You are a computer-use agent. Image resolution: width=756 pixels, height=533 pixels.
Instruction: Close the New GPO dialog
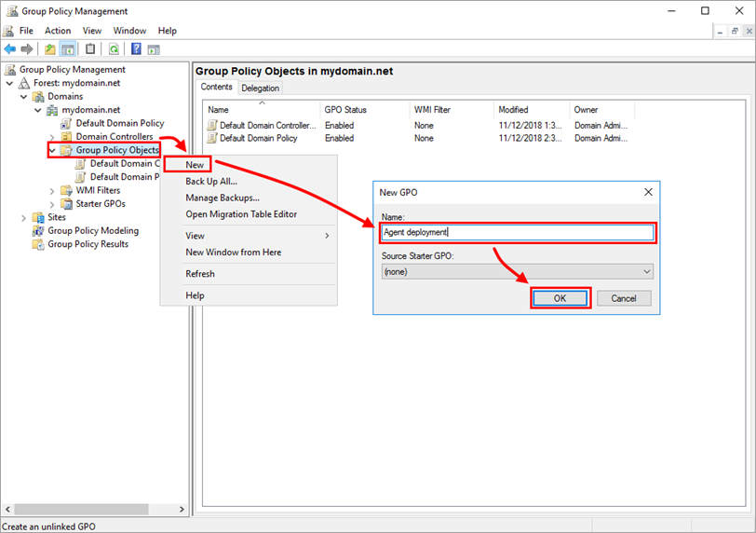coord(649,193)
